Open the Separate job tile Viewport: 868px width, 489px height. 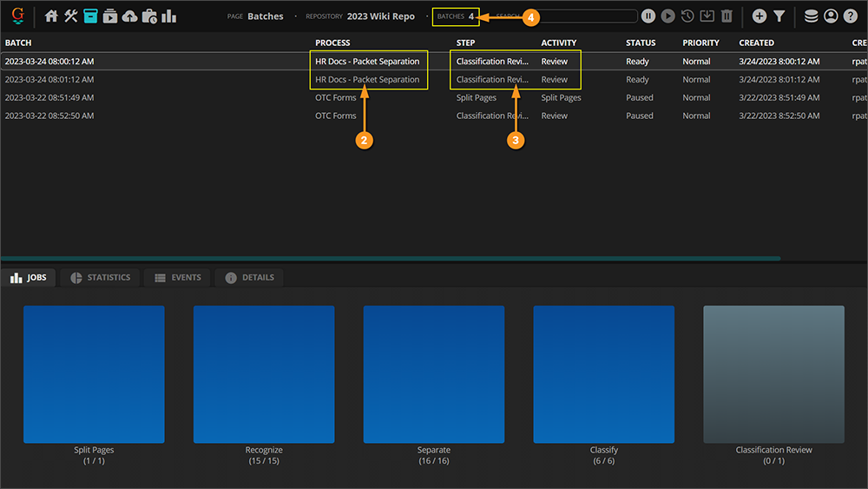tap(433, 374)
